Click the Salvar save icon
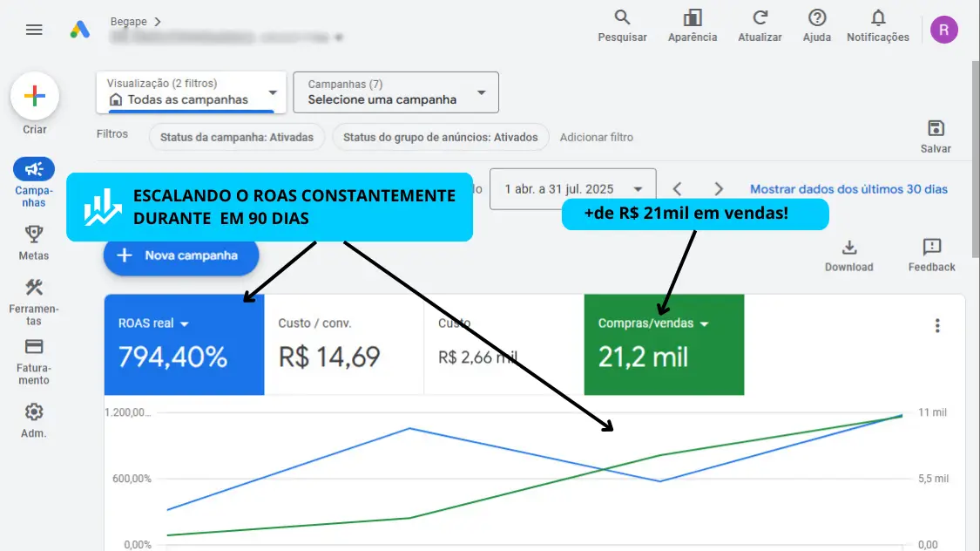 point(936,129)
